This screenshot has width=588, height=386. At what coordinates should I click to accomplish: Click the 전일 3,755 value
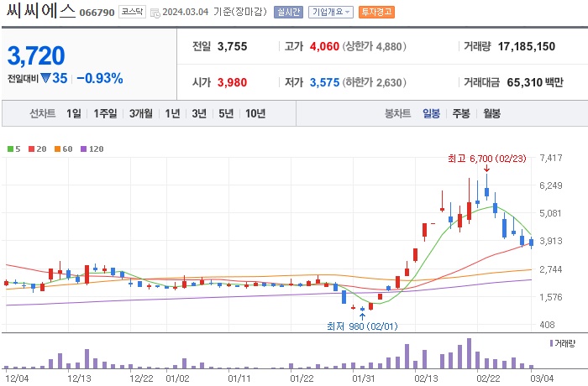232,46
